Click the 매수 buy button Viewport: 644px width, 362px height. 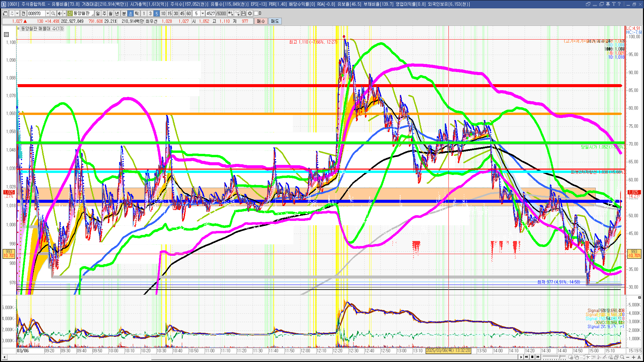tap(261, 21)
